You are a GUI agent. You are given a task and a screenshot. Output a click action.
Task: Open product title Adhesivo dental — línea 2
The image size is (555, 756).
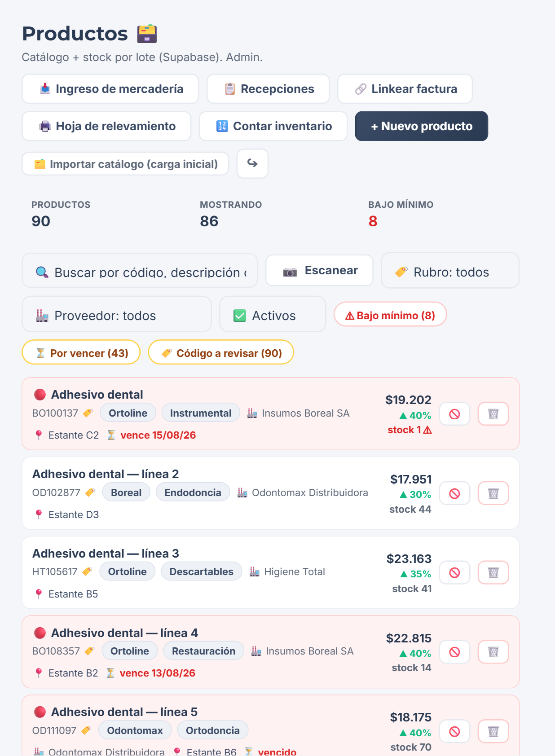[106, 474]
